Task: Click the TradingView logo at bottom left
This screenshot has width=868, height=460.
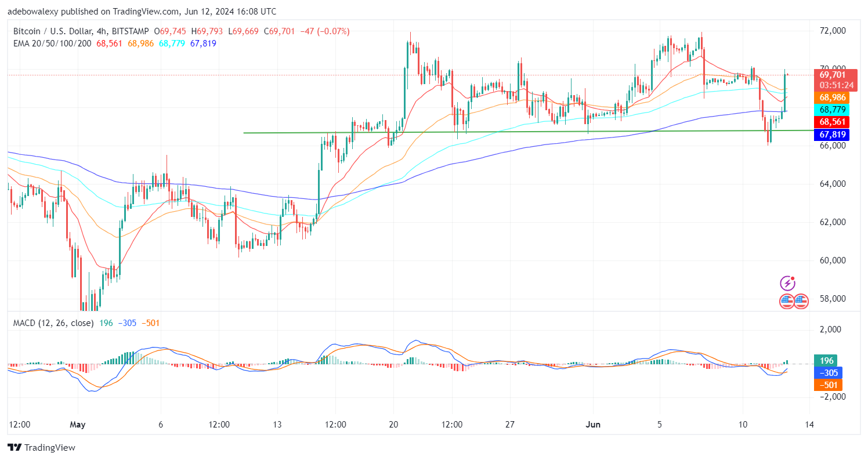Action: 41,448
